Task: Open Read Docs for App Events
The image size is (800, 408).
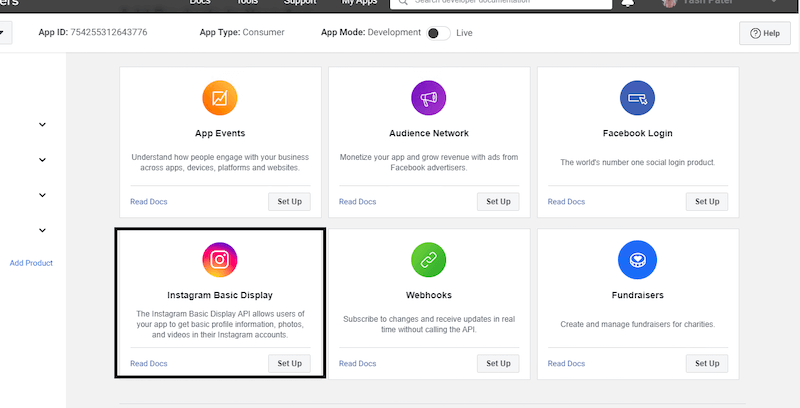Action: [x=148, y=201]
